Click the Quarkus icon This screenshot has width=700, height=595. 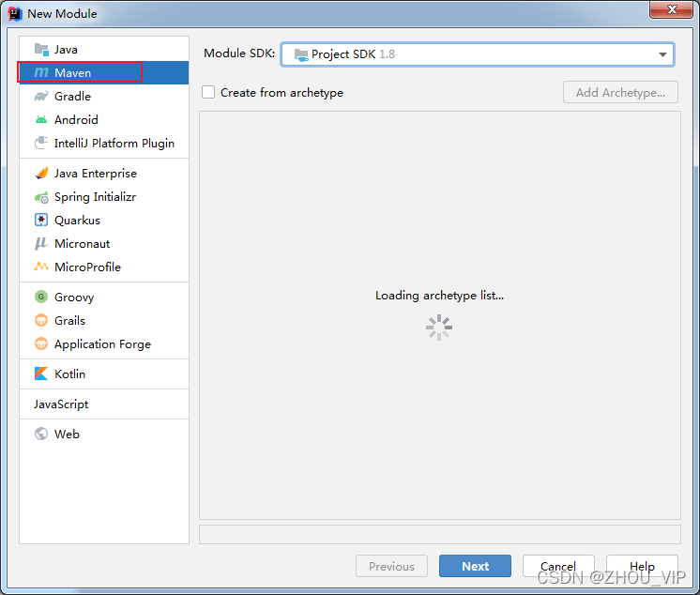[41, 220]
